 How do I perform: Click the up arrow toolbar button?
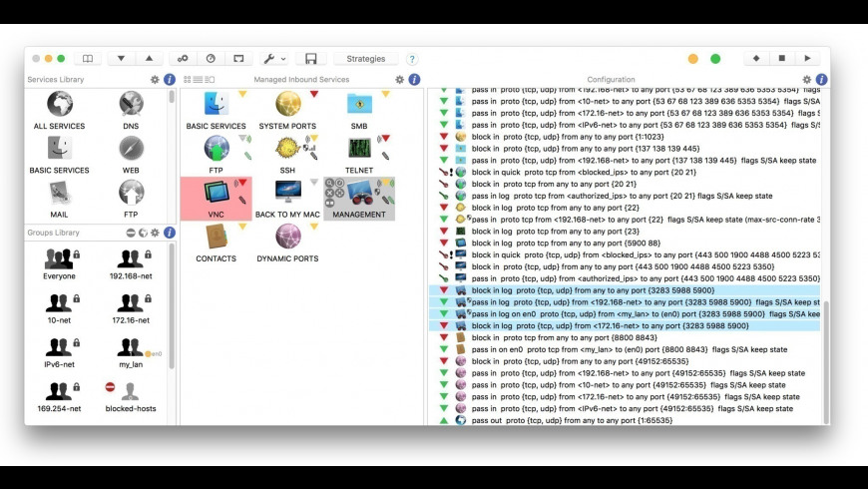[149, 59]
